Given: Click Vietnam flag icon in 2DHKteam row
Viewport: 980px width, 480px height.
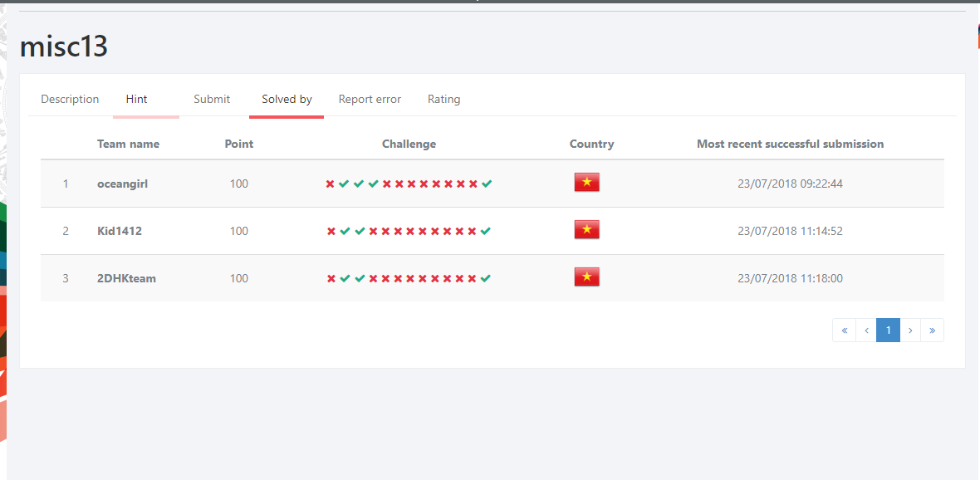Looking at the screenshot, I should pos(586,277).
